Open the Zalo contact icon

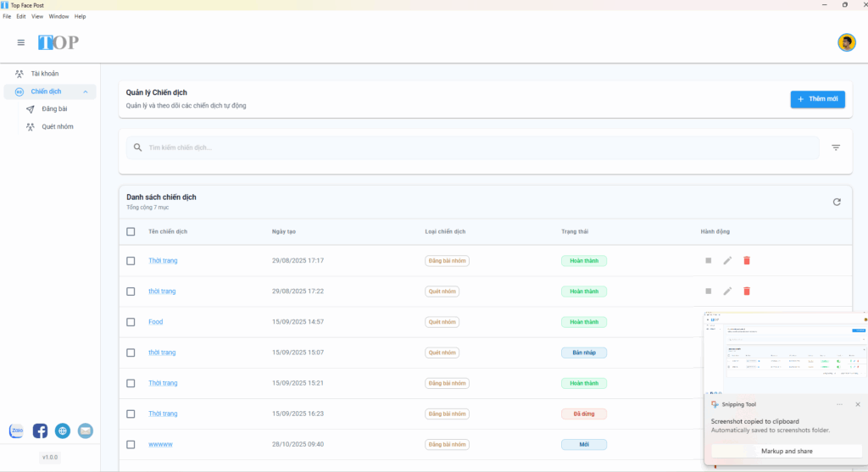(17, 430)
